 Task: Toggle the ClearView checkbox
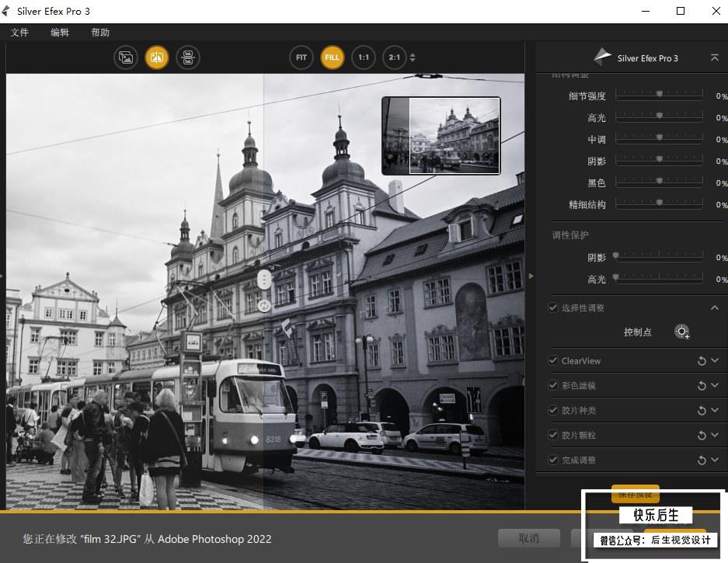pyautogui.click(x=553, y=360)
